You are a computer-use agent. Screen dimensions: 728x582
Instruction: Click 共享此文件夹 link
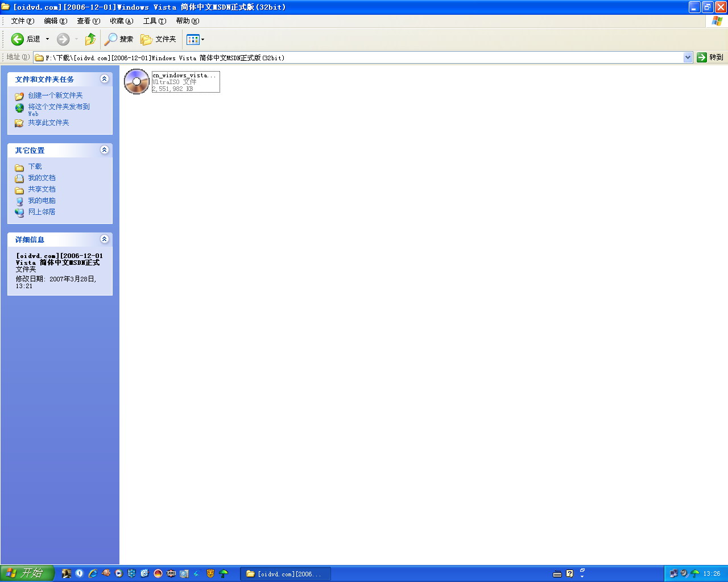point(49,123)
